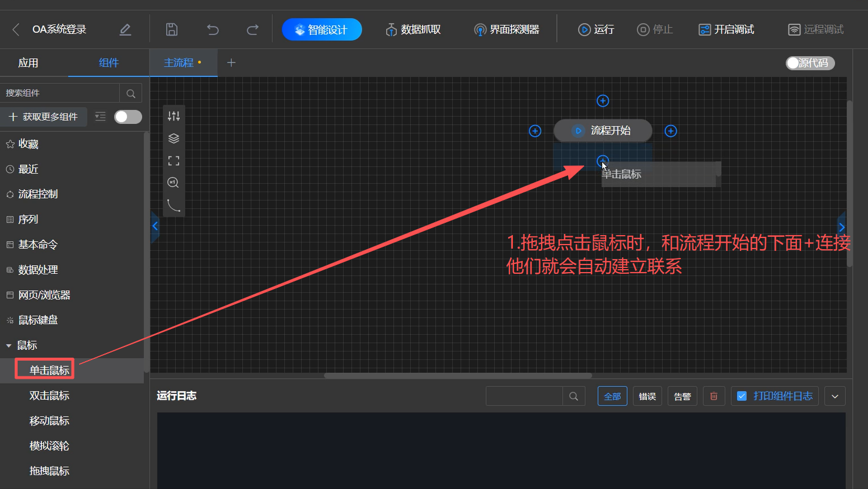
Task: Select the 主流程 flow tab
Action: tap(183, 63)
